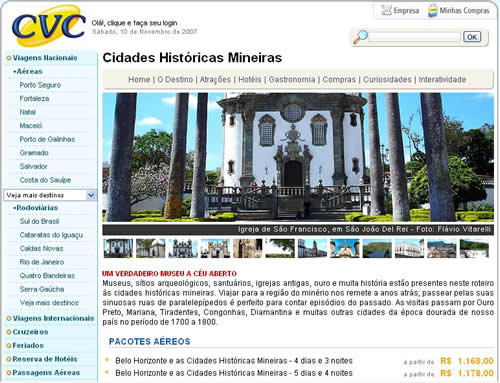500x383 pixels.
Task: Open the Empresa cart icon
Action: point(386,10)
